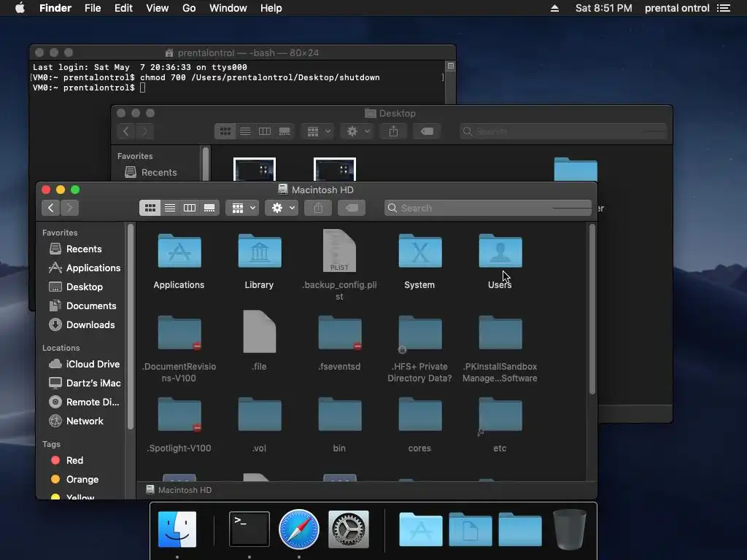This screenshot has height=560, width=747.
Task: Open the Window menu
Action: pyautogui.click(x=228, y=8)
